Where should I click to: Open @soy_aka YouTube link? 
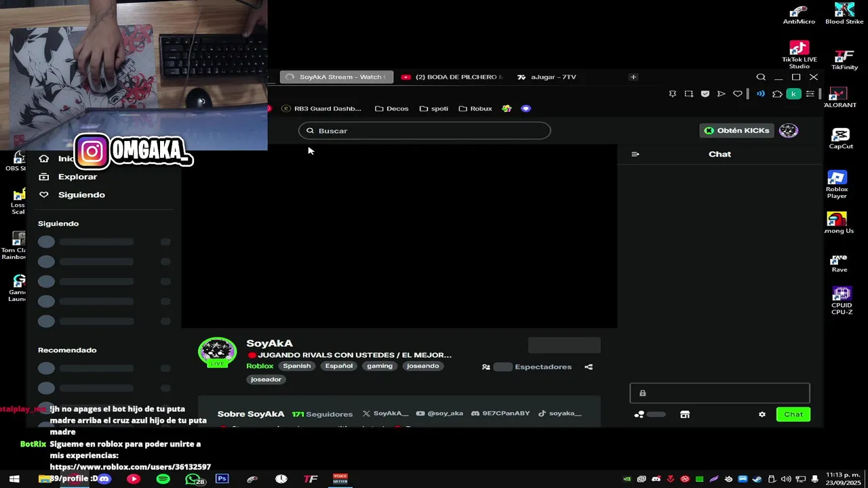pyautogui.click(x=439, y=413)
